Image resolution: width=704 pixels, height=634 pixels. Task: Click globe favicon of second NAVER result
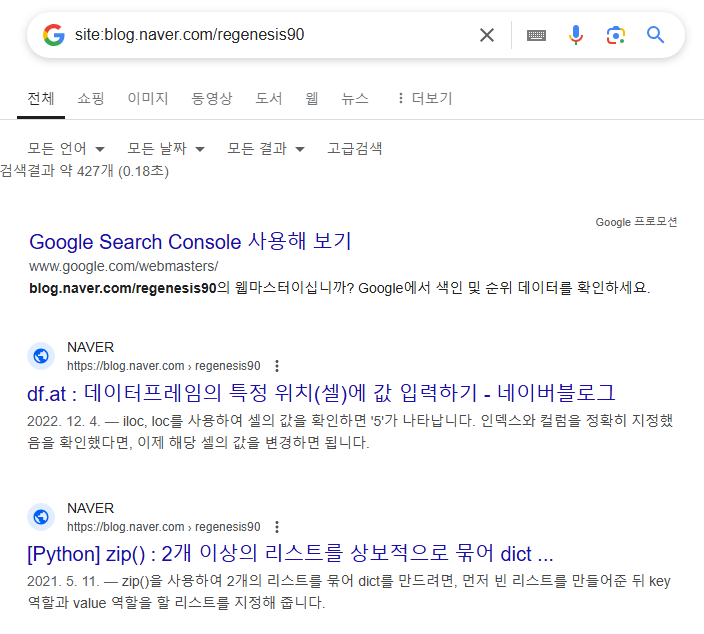[x=41, y=517]
